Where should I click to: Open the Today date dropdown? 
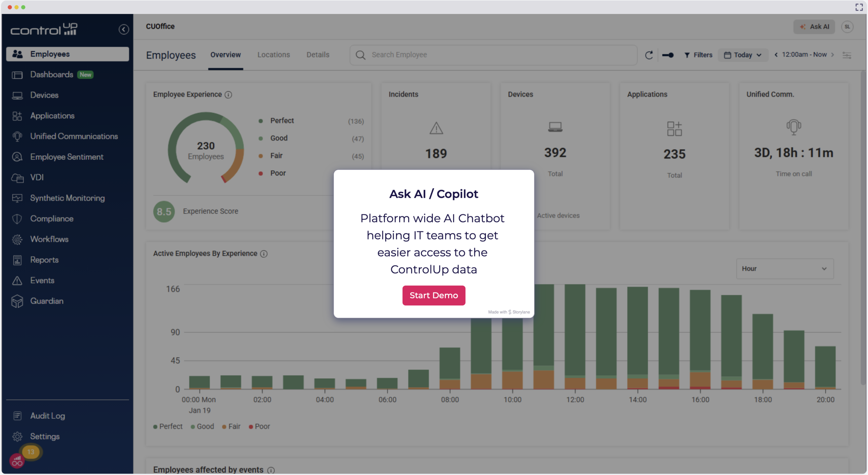(743, 55)
